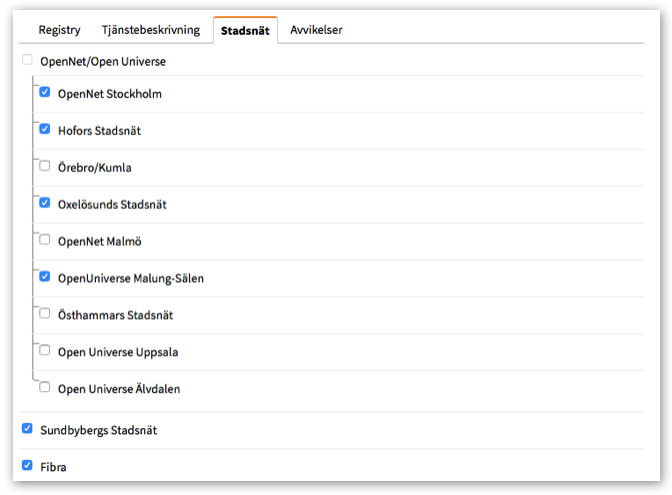Open the Registry tab
Image resolution: width=672 pixels, height=495 pixels.
[59, 30]
